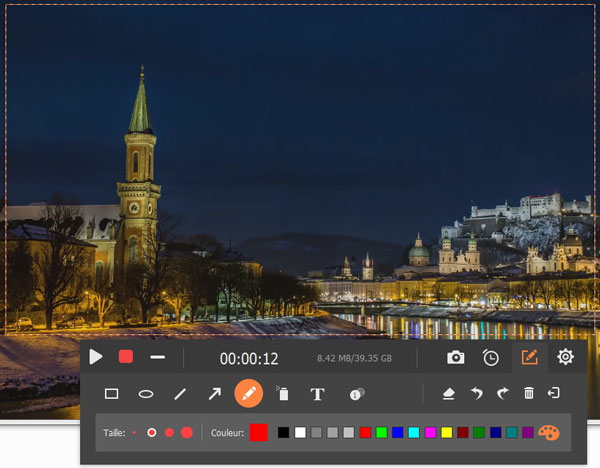
Task: Select the rectangle drawing tool
Action: tap(112, 394)
